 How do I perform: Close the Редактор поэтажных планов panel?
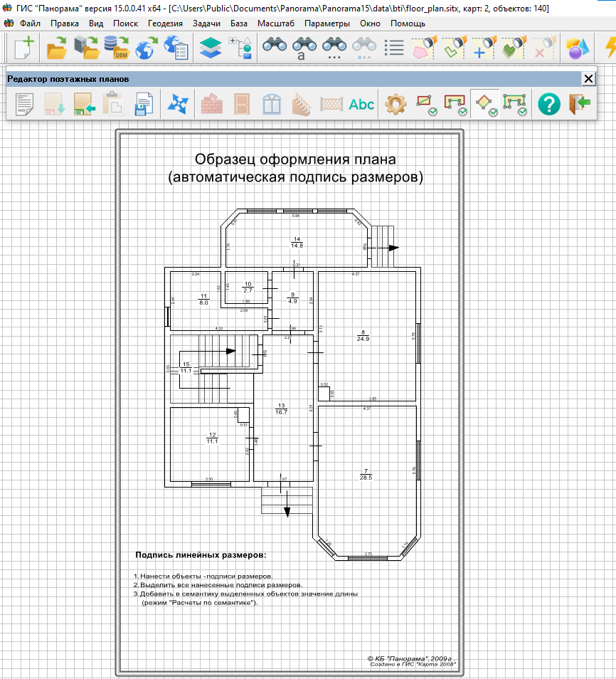(588, 79)
